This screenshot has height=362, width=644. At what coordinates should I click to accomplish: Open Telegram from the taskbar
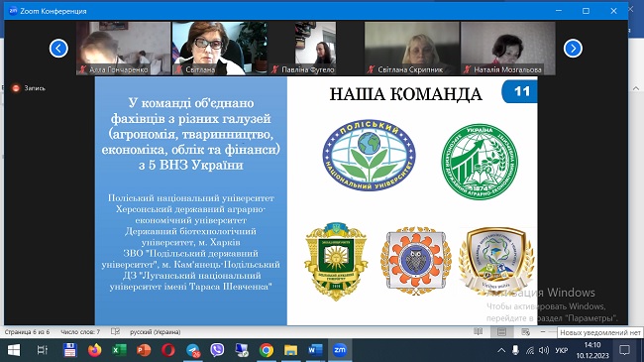pos(193,350)
